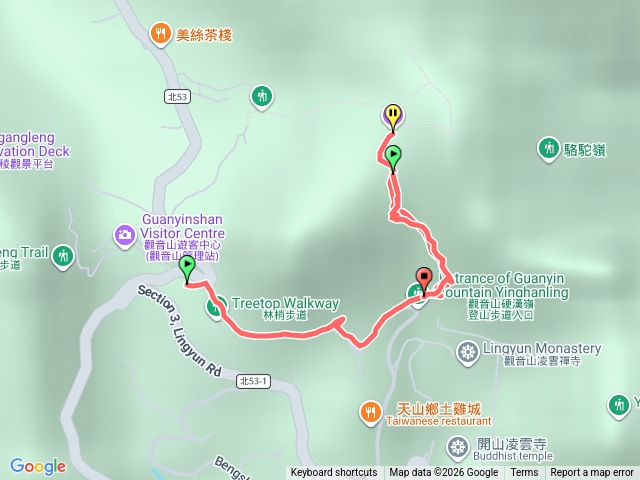The height and width of the screenshot is (480, 640).
Task: Select the Lingyun Monastery temple icon
Action: (x=467, y=352)
